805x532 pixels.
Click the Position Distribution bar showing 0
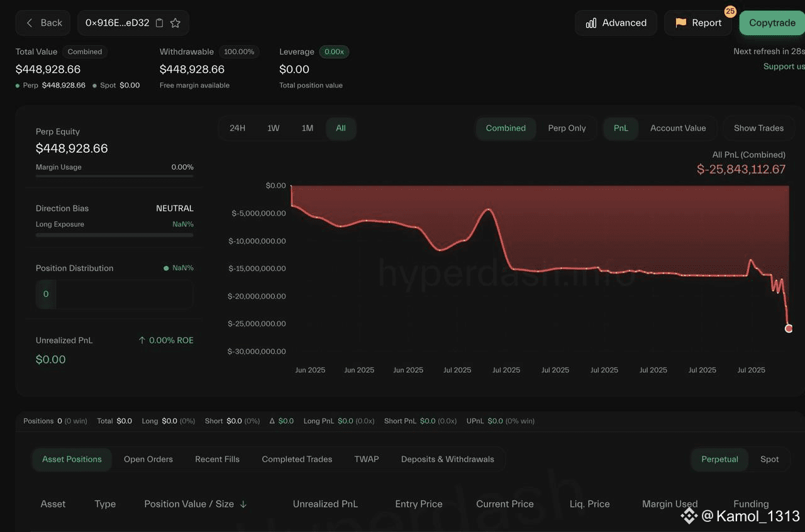114,294
